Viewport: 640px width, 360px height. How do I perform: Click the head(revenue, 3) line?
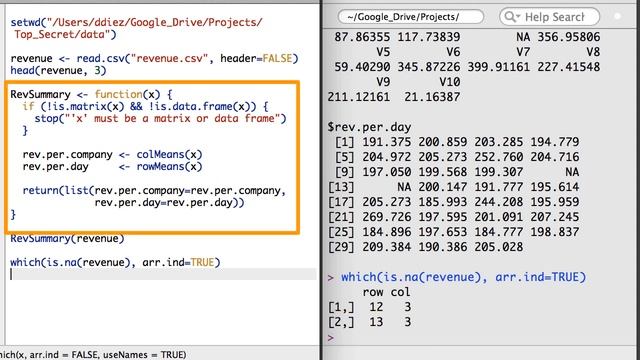(x=58, y=70)
